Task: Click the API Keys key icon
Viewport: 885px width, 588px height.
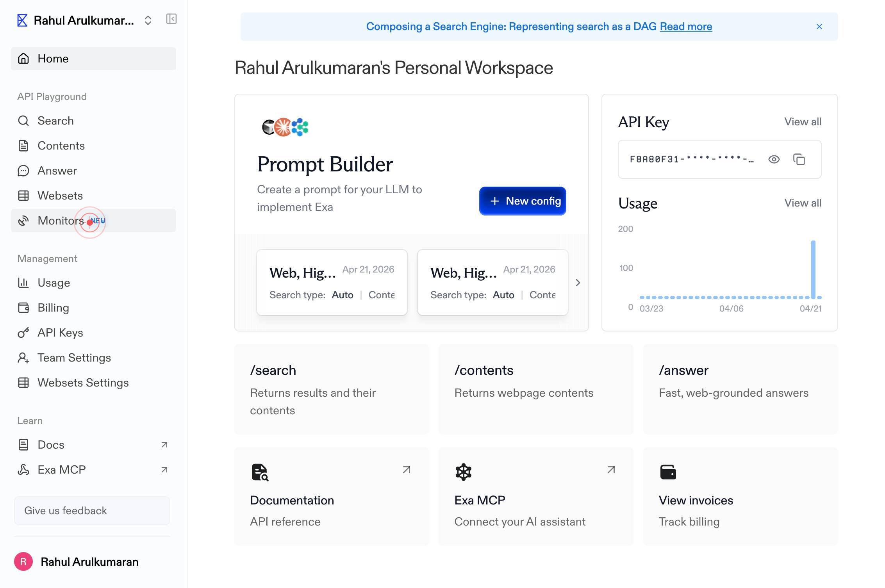Action: pos(23,333)
